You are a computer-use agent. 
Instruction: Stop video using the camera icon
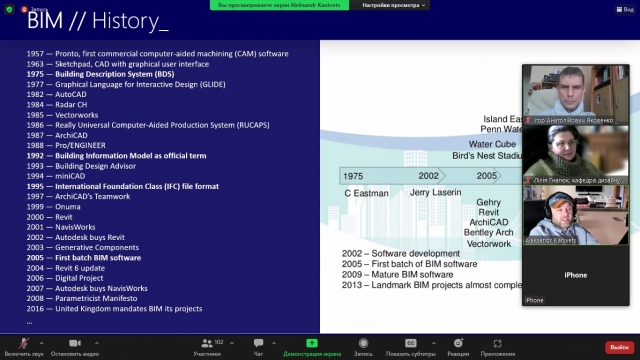coord(75,343)
